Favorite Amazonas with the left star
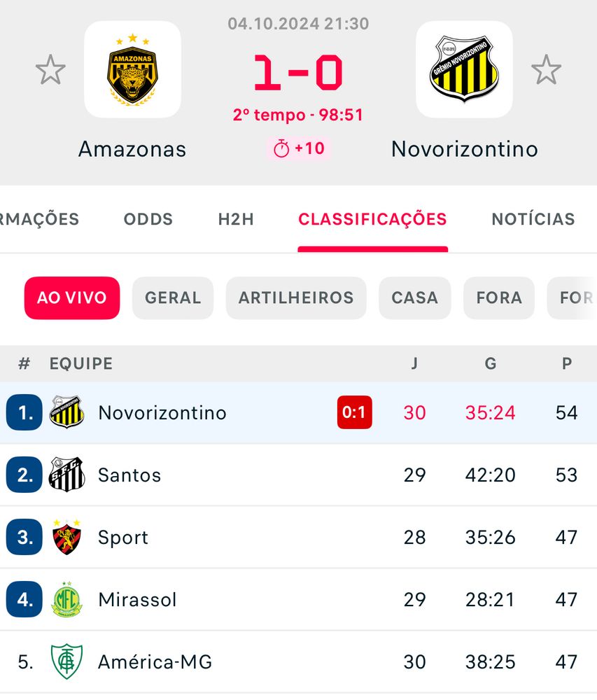The height and width of the screenshot is (700, 597). [x=50, y=70]
